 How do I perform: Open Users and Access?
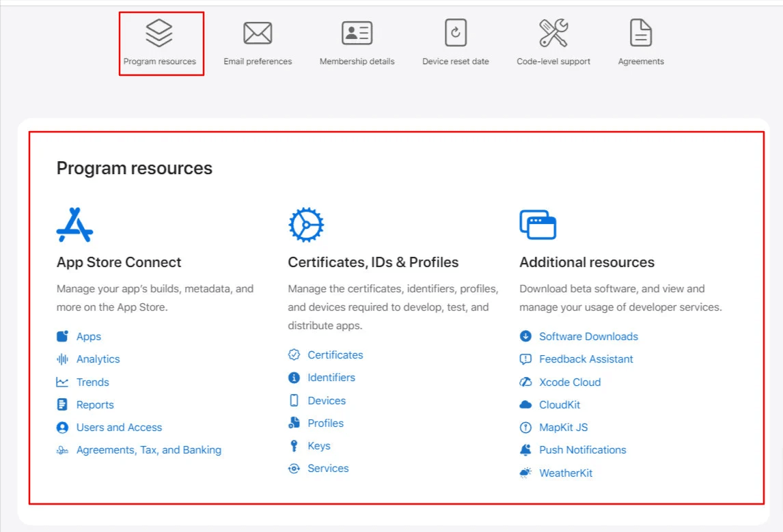(x=119, y=428)
